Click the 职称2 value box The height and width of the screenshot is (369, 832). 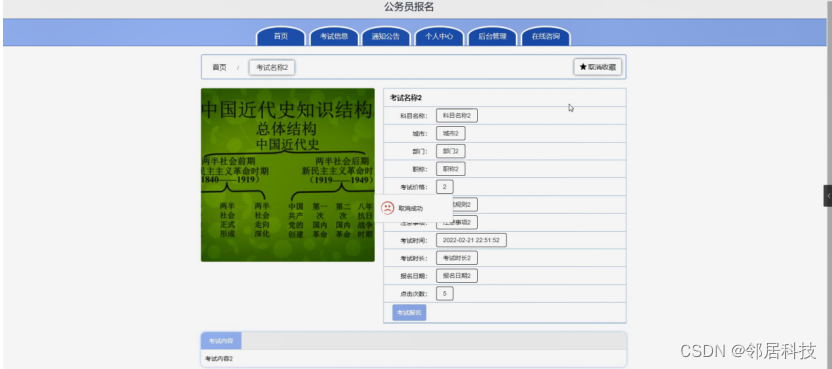tap(450, 169)
